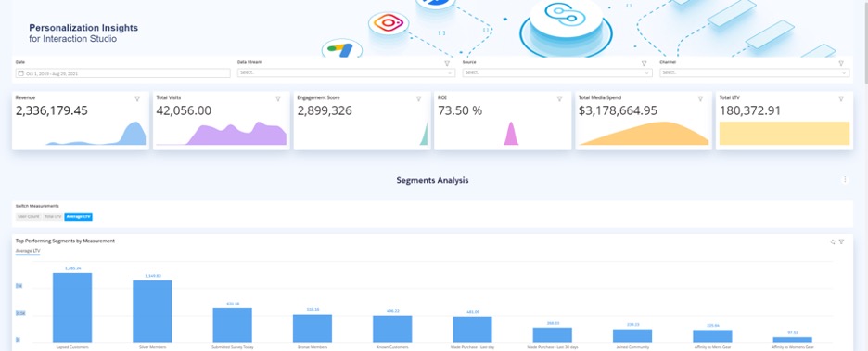Click the Revenue area sparkline chart
The height and width of the screenshot is (351, 868).
click(96, 134)
